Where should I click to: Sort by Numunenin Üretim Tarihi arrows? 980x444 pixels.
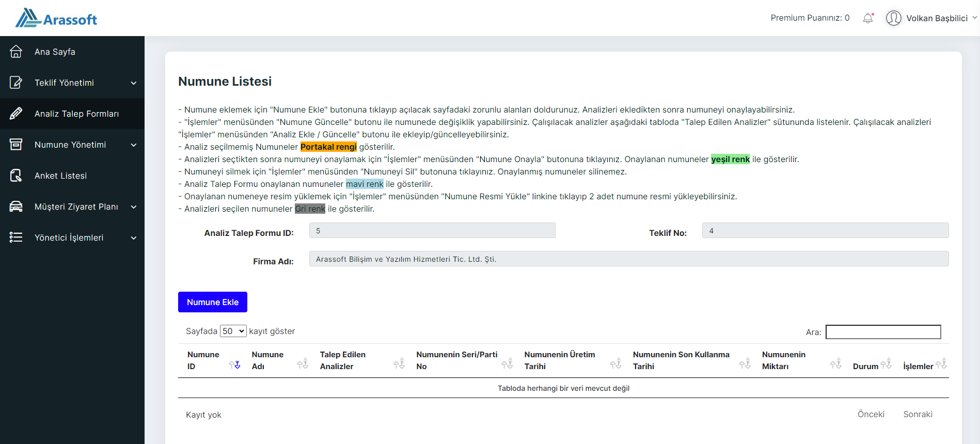[x=615, y=363]
